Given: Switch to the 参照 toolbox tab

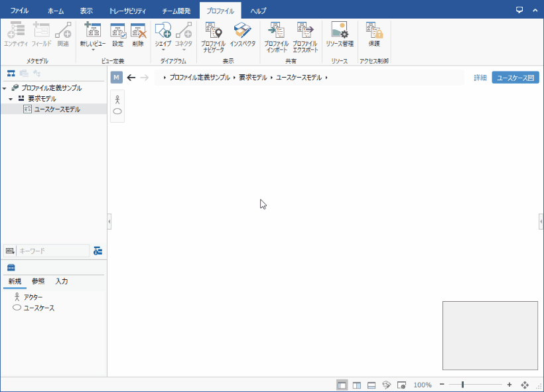Looking at the screenshot, I should [38, 281].
